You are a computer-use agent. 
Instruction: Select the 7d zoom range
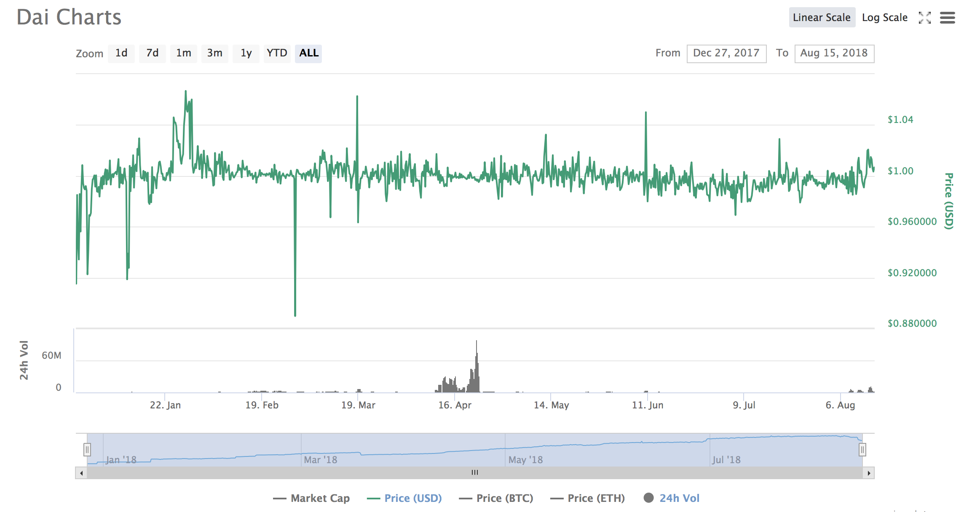[153, 53]
